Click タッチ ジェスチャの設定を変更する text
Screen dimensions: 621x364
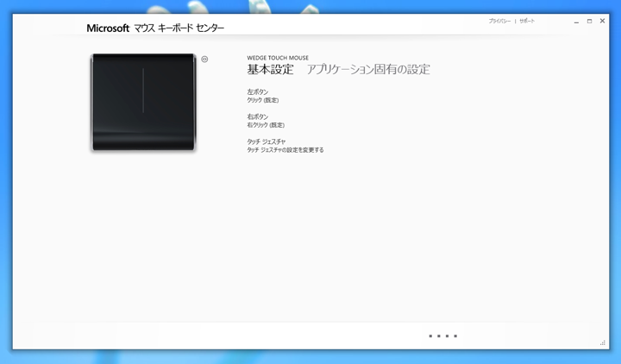pos(285,150)
